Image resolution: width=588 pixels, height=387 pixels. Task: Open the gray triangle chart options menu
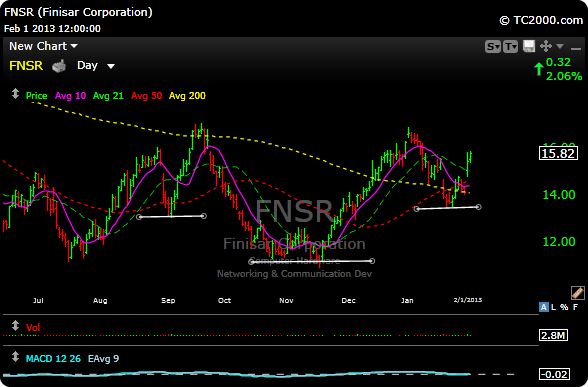coord(560,46)
